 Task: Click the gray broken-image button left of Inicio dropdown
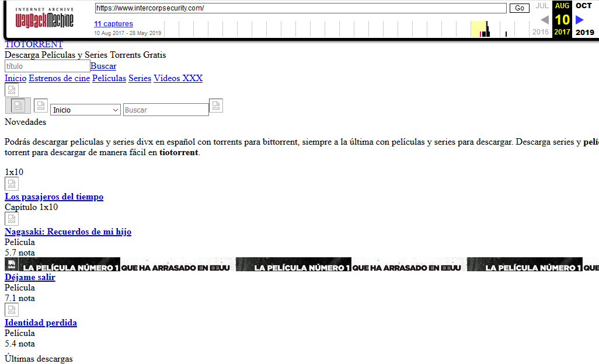tap(18, 106)
